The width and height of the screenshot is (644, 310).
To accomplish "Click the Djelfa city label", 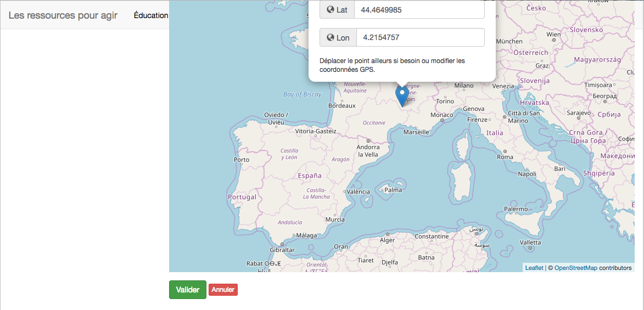I will (x=390, y=262).
